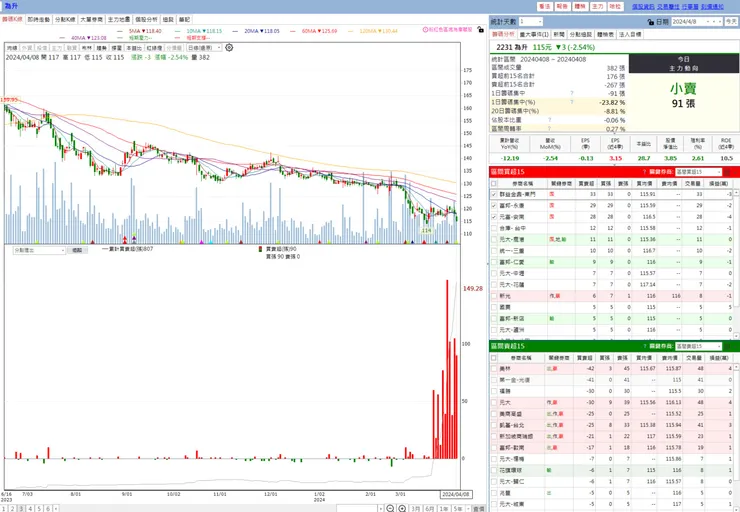Toggle the lock icon beside 日期 label
Viewport: 740px width, 512px height.
click(651, 22)
